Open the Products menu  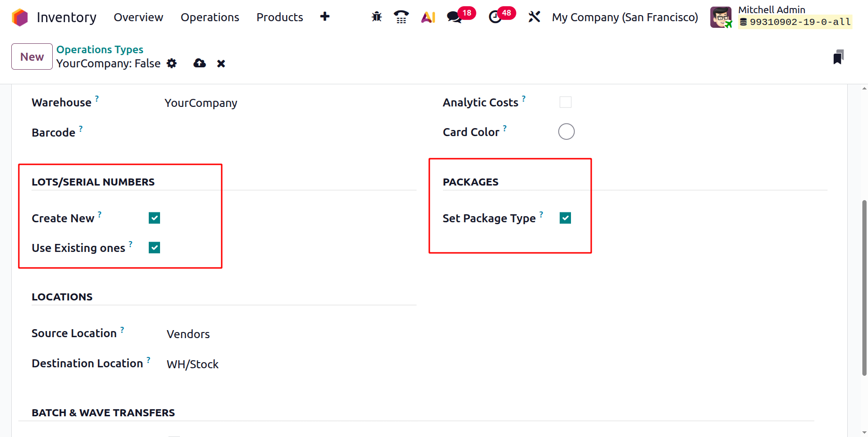pyautogui.click(x=280, y=17)
